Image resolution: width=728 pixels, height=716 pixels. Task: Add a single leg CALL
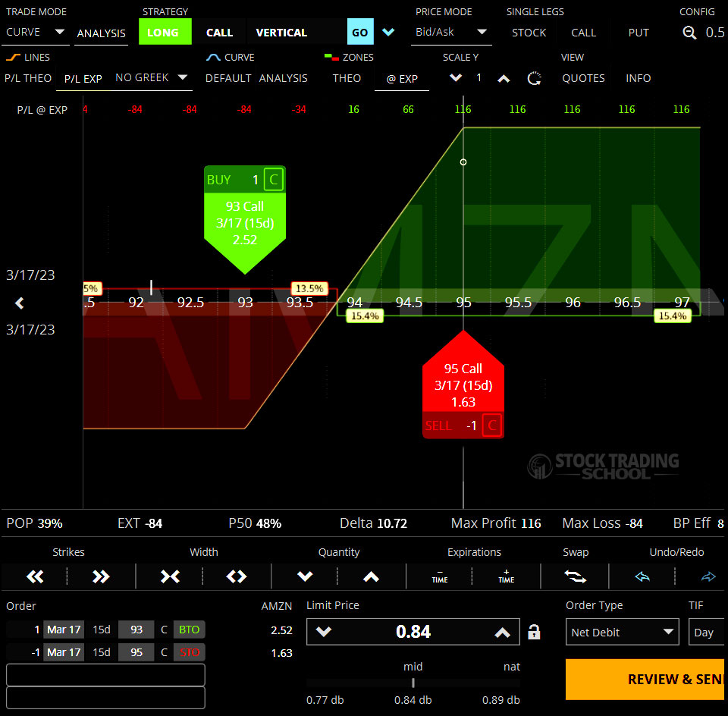pyautogui.click(x=583, y=33)
